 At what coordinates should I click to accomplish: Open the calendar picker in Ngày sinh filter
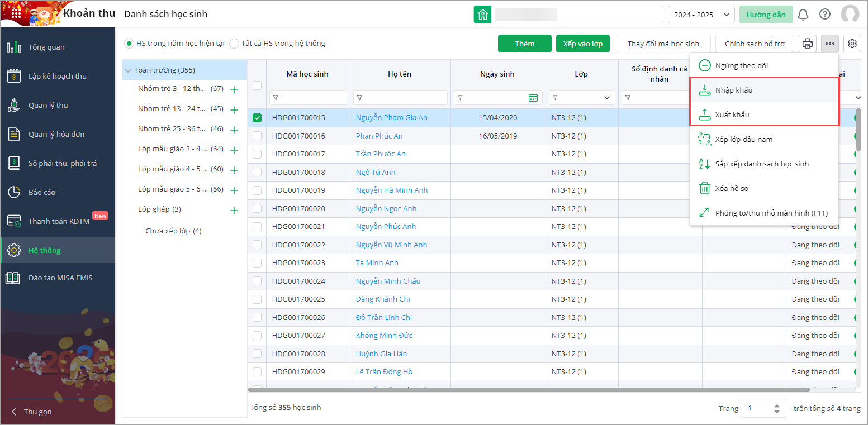tap(533, 98)
